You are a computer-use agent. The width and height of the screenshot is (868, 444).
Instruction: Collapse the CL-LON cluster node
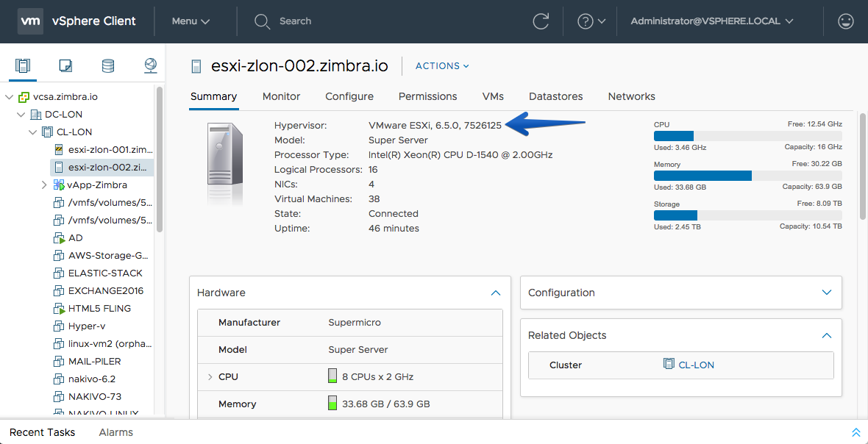point(33,132)
